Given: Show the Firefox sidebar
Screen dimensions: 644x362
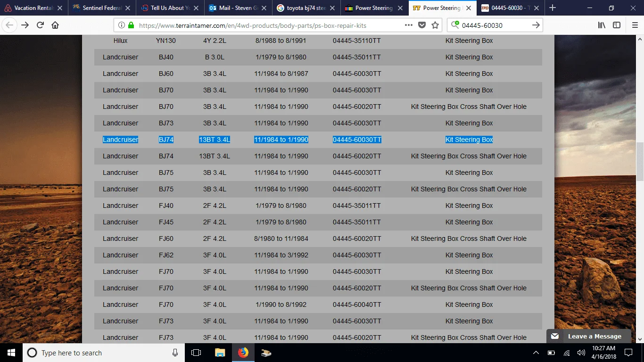Looking at the screenshot, I should pyautogui.click(x=617, y=25).
